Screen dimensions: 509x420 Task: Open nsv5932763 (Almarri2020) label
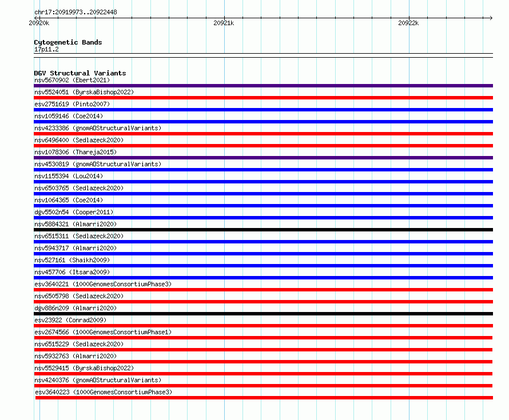coord(75,356)
